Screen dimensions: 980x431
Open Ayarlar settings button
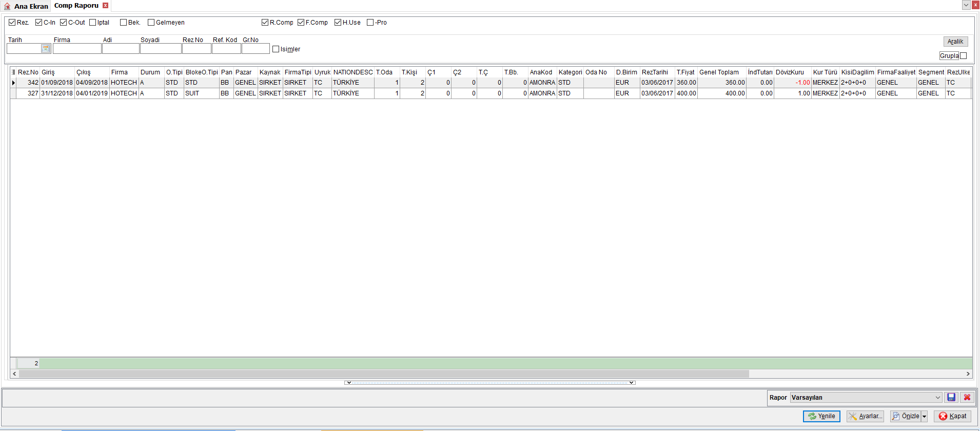tap(865, 417)
